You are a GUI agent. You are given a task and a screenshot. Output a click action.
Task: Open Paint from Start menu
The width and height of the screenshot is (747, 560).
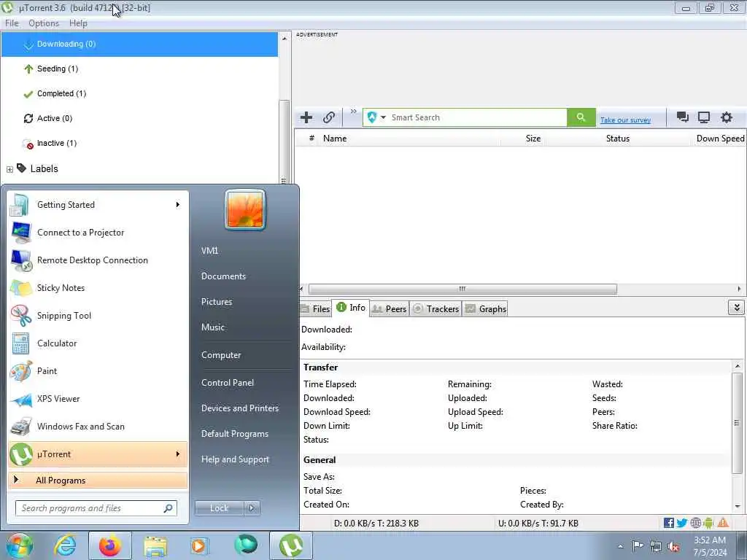(x=98, y=371)
